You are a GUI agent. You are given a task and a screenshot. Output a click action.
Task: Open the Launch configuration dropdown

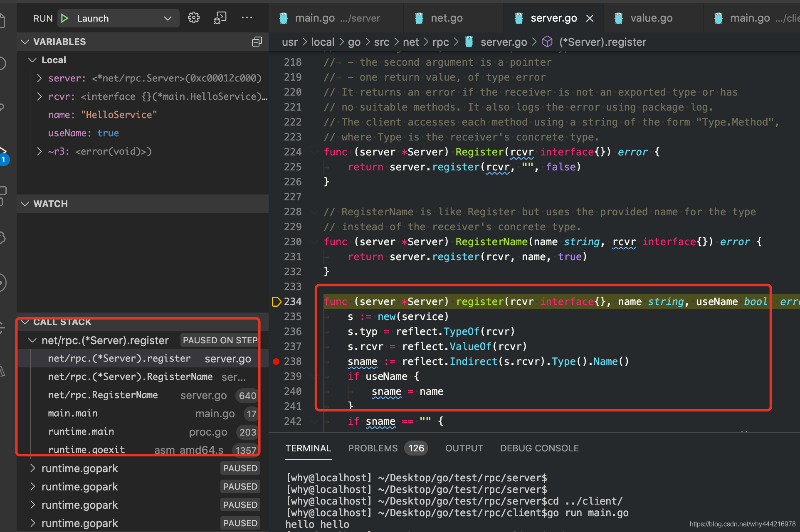(x=167, y=18)
